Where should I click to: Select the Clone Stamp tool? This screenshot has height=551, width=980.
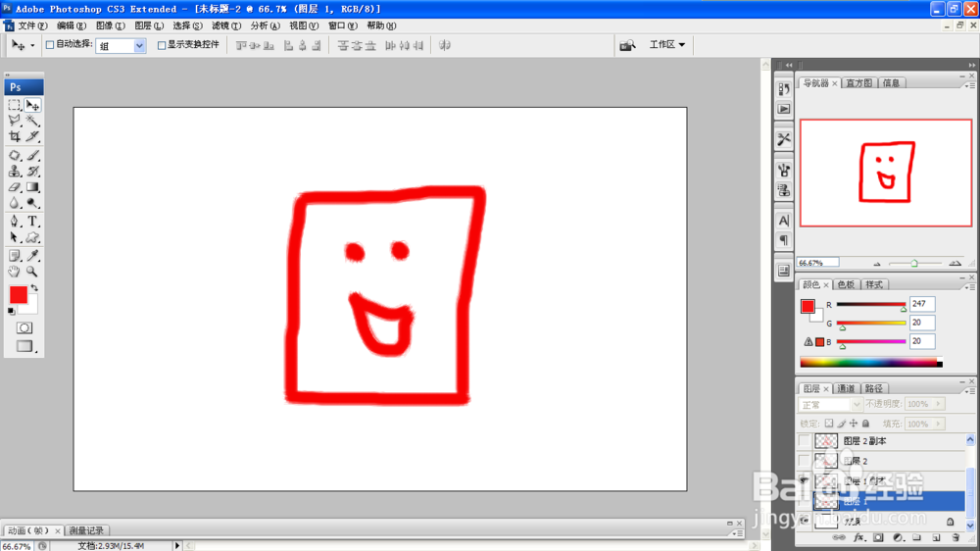pos(15,171)
